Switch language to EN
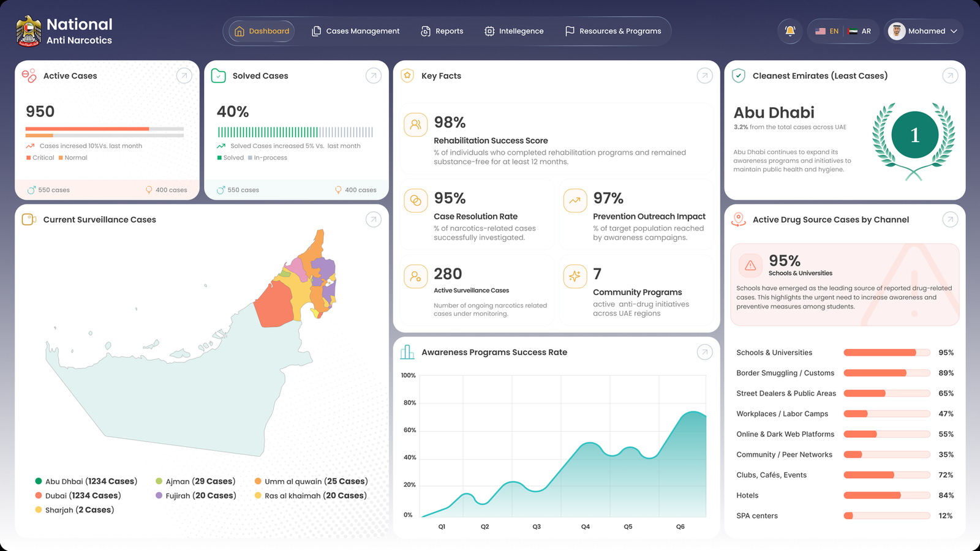 [827, 31]
